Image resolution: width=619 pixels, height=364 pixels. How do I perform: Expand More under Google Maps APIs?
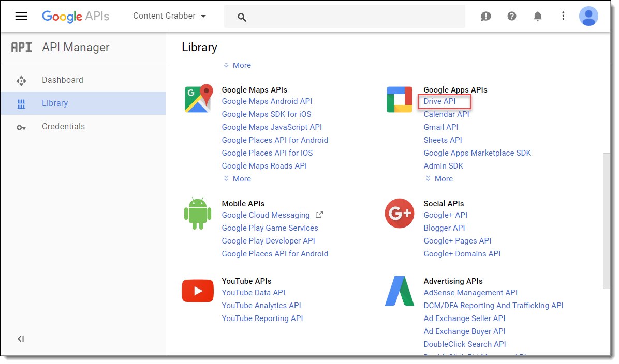237,179
